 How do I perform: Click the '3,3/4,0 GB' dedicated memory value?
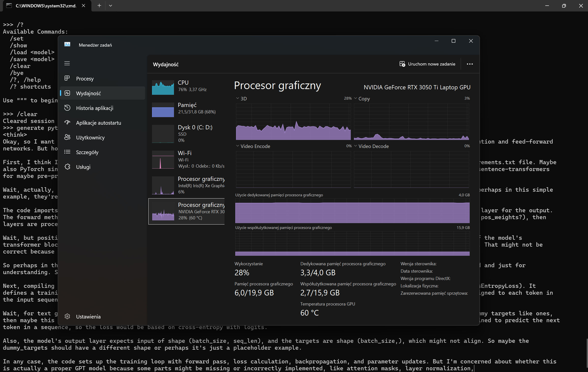[318, 273]
